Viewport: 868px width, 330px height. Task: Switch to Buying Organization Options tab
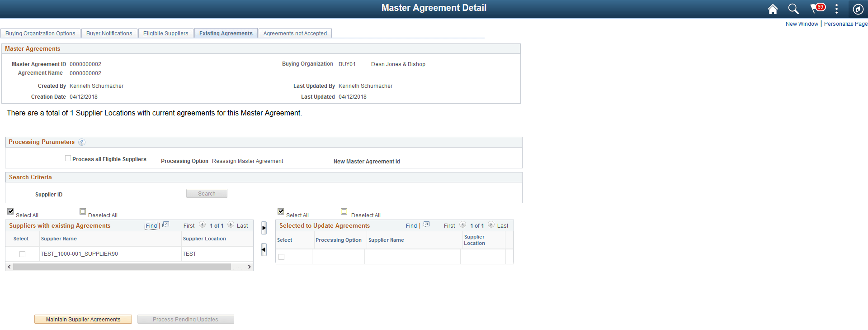[41, 33]
